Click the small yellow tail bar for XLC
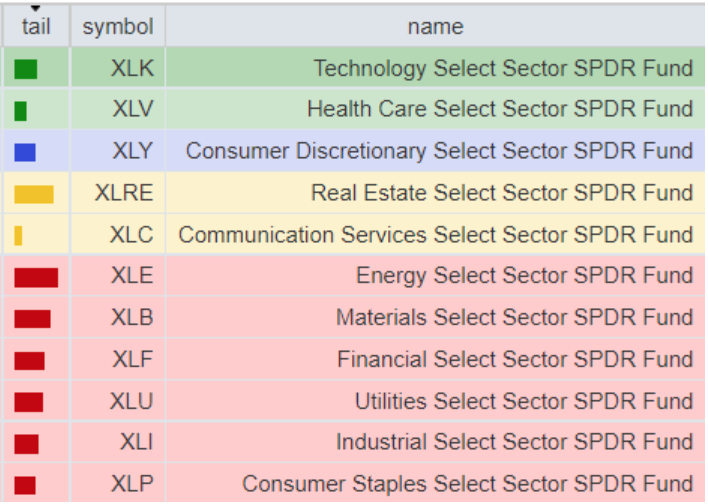 pyautogui.click(x=18, y=235)
